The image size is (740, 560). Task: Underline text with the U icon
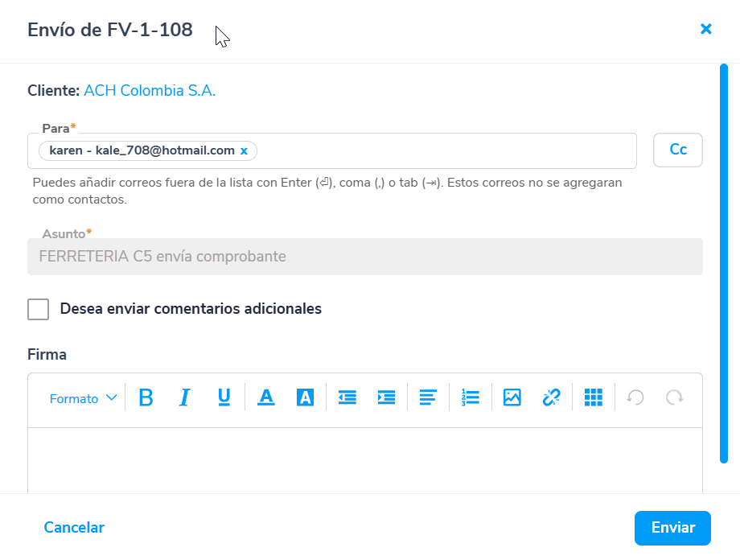[224, 397]
